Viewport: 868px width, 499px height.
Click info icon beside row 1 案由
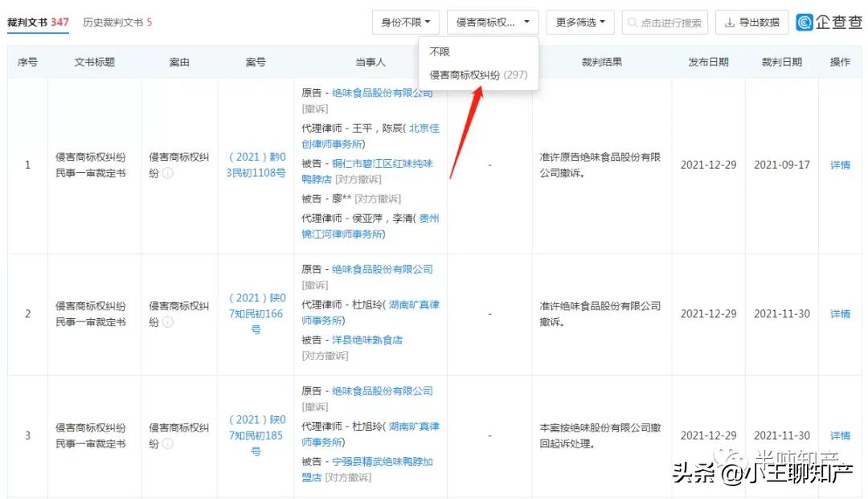[168, 173]
